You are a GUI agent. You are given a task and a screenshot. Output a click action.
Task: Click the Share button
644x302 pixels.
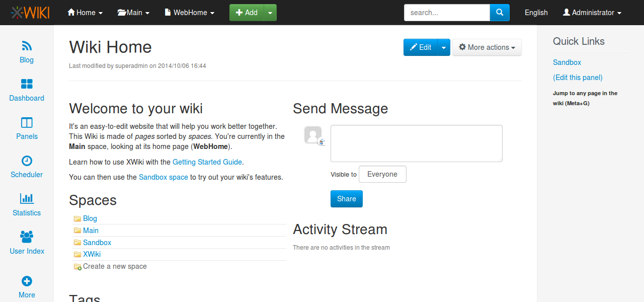[347, 199]
